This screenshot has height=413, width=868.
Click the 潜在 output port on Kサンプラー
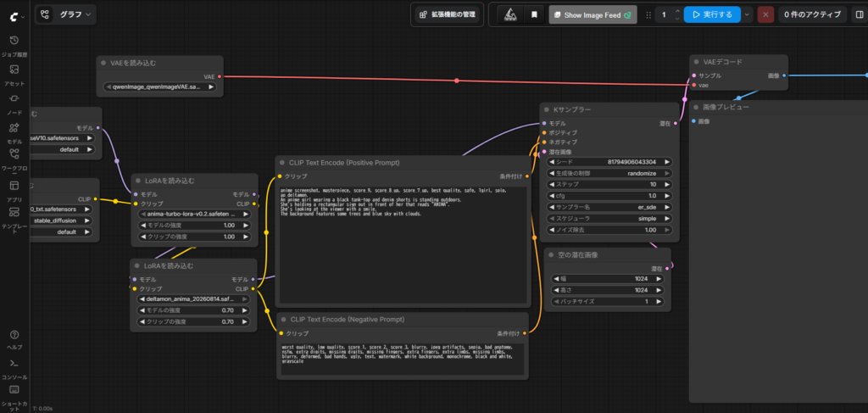pos(676,124)
